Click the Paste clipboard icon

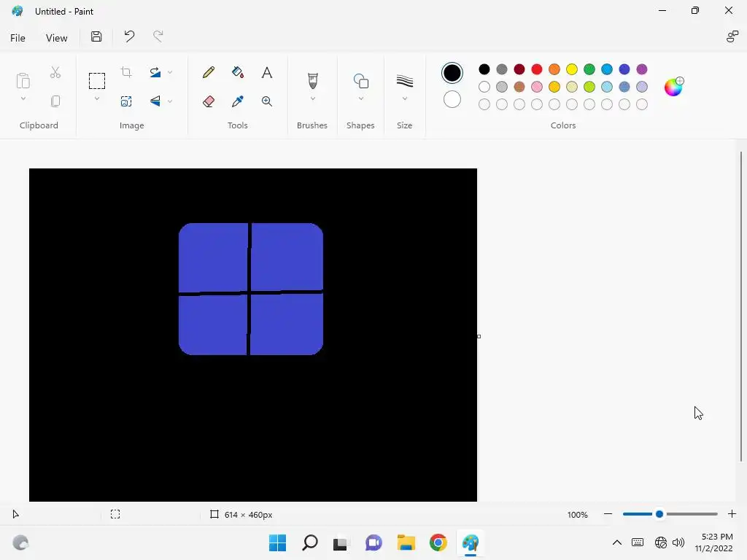click(23, 80)
